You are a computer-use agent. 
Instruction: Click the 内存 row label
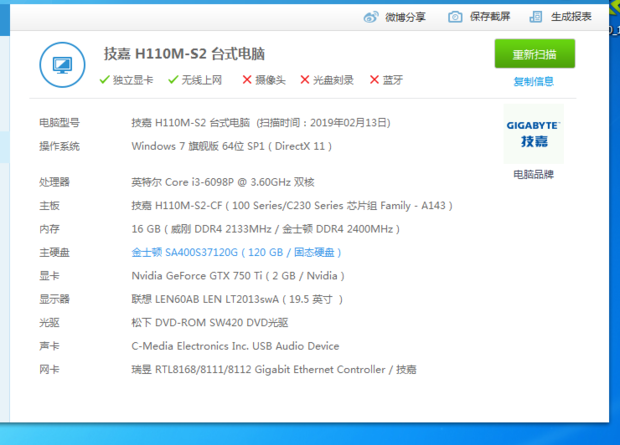tap(49, 229)
